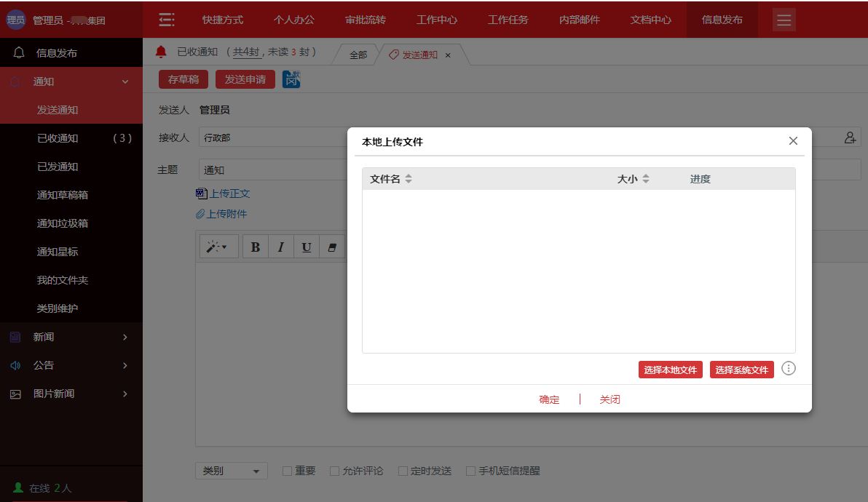Click the eraser icon in the editor toolbar
868x502 pixels.
click(x=331, y=247)
